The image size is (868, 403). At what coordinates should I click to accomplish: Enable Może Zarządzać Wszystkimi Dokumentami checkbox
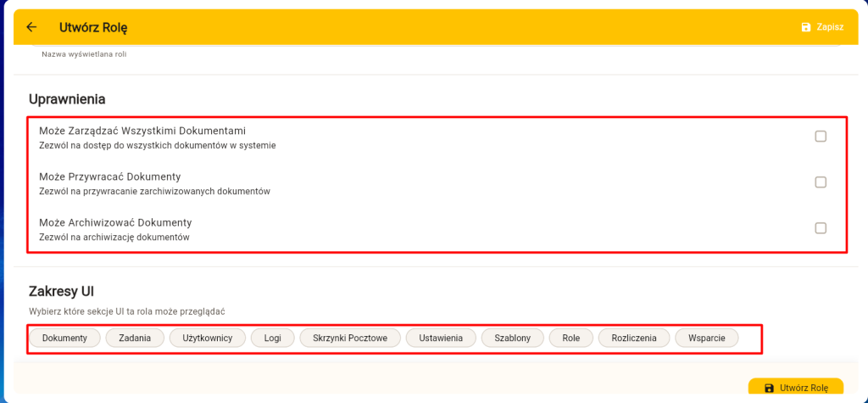[x=820, y=137]
